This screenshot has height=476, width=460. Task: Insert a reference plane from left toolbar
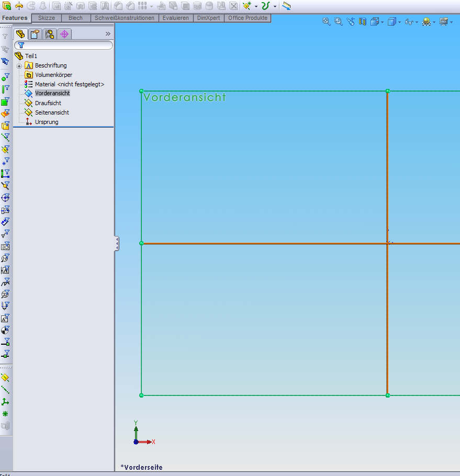(x=5, y=378)
